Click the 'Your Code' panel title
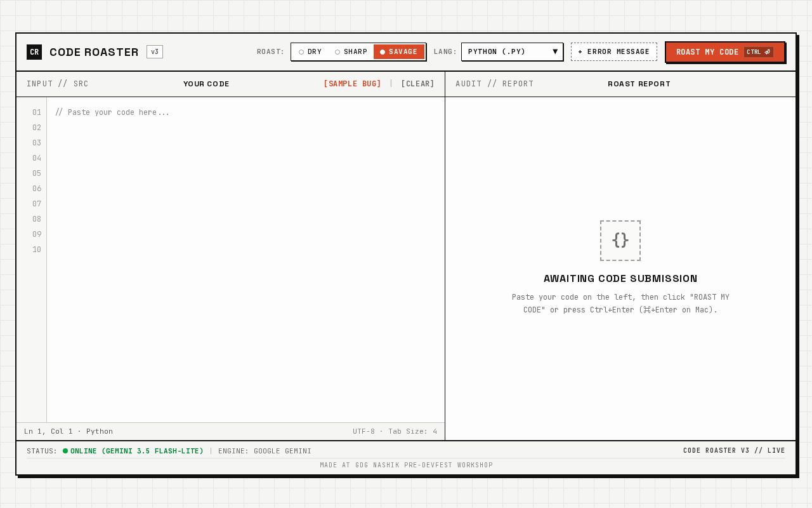The width and height of the screenshot is (812, 508). coord(206,84)
